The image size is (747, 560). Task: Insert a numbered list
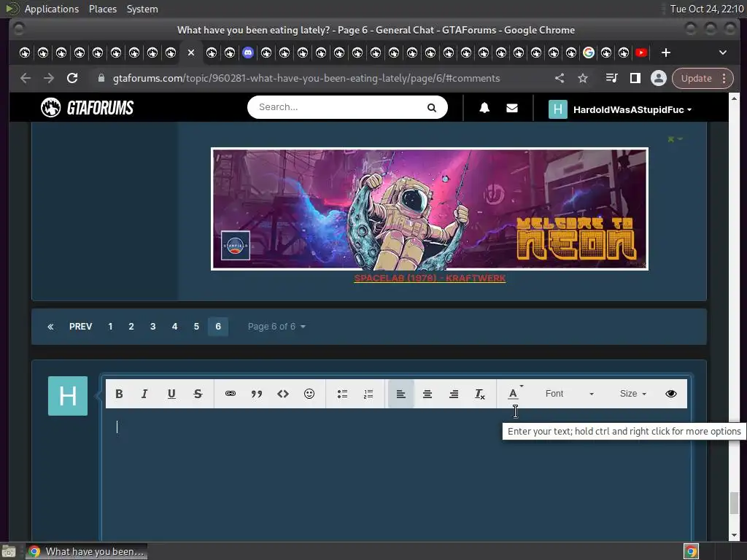tap(368, 394)
